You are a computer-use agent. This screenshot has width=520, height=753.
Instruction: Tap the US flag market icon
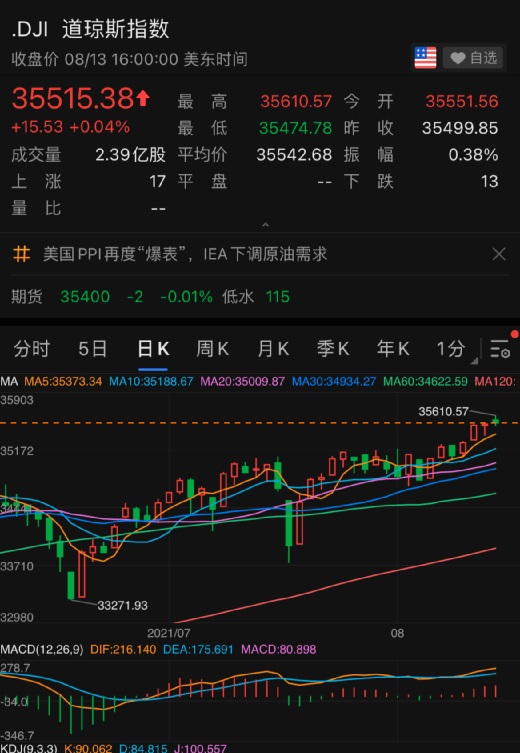[x=425, y=58]
